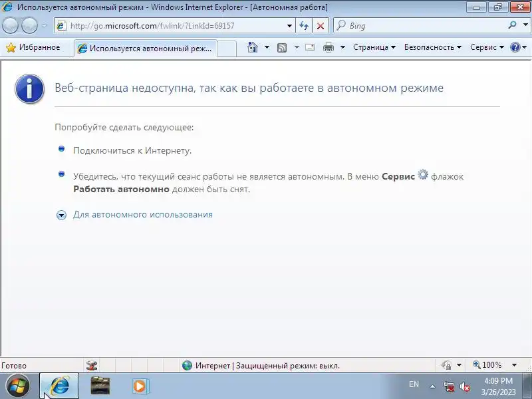Click the Help question mark icon

pyautogui.click(x=515, y=47)
